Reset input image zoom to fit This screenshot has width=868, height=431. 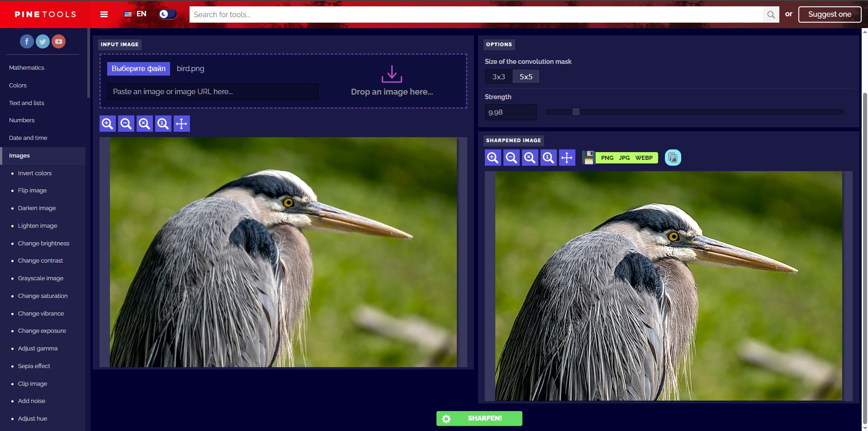144,123
